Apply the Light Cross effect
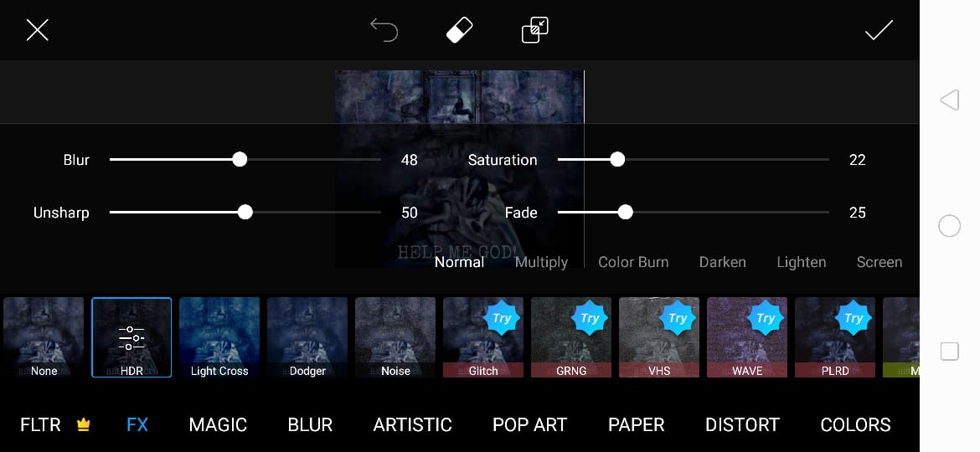Screen dimensions: 980x452 pos(219,337)
